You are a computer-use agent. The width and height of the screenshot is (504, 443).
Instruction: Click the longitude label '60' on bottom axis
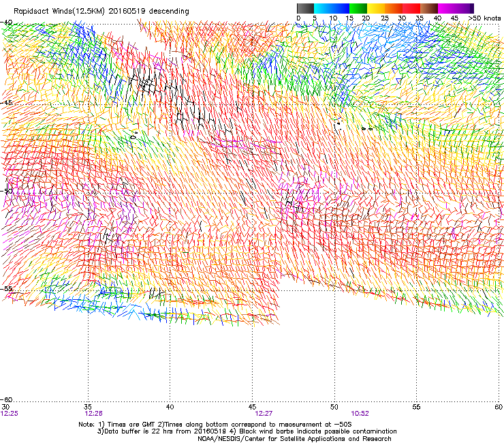coord(499,407)
